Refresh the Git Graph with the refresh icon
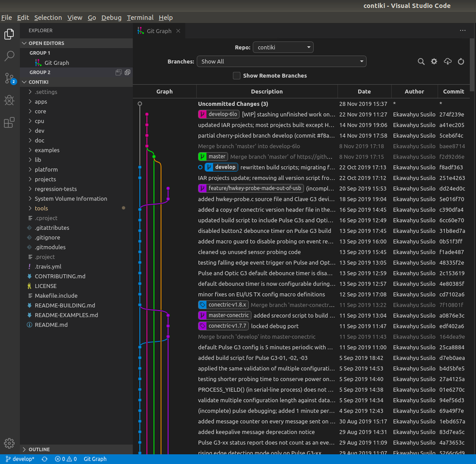Viewport: 476px width, 464px height. pos(461,61)
